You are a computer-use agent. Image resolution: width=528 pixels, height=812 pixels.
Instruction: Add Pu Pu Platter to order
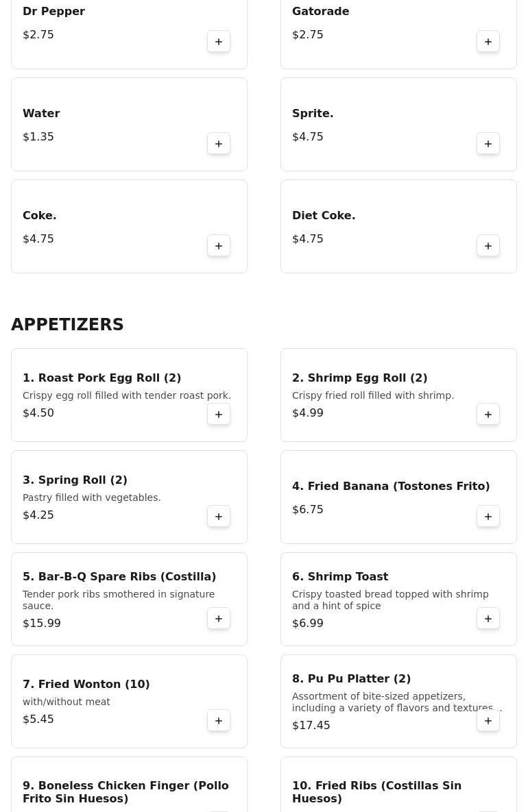point(488,721)
